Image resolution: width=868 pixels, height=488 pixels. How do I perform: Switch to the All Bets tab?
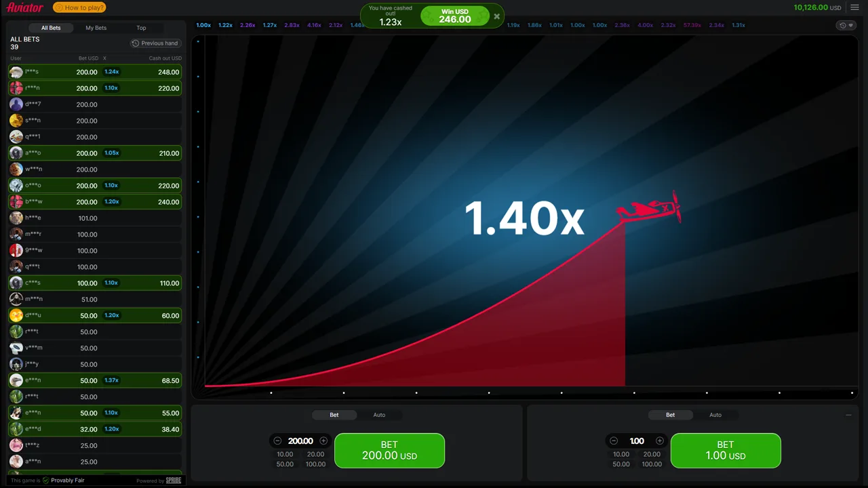51,28
